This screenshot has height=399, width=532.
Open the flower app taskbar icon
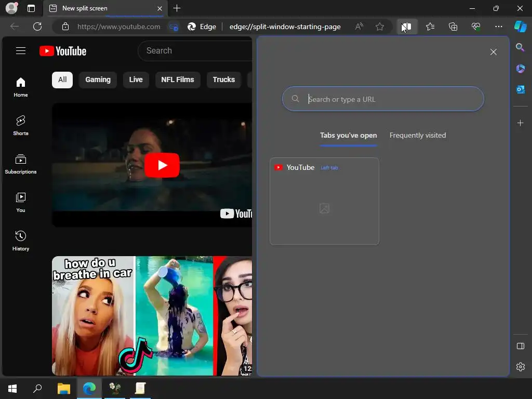[x=115, y=388]
